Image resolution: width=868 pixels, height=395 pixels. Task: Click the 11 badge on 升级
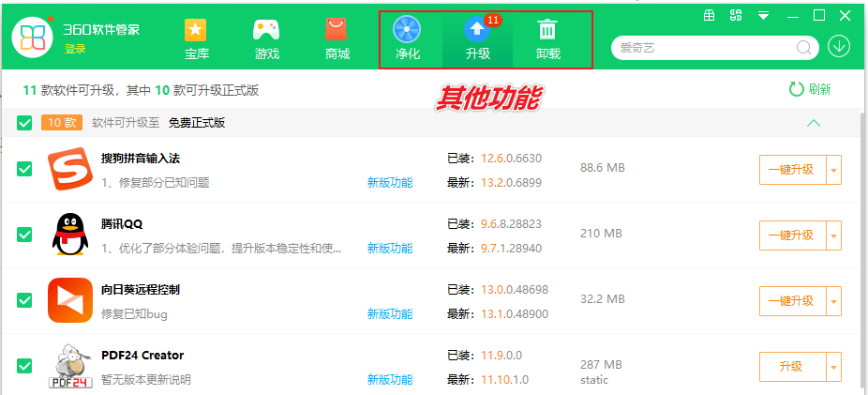(493, 21)
